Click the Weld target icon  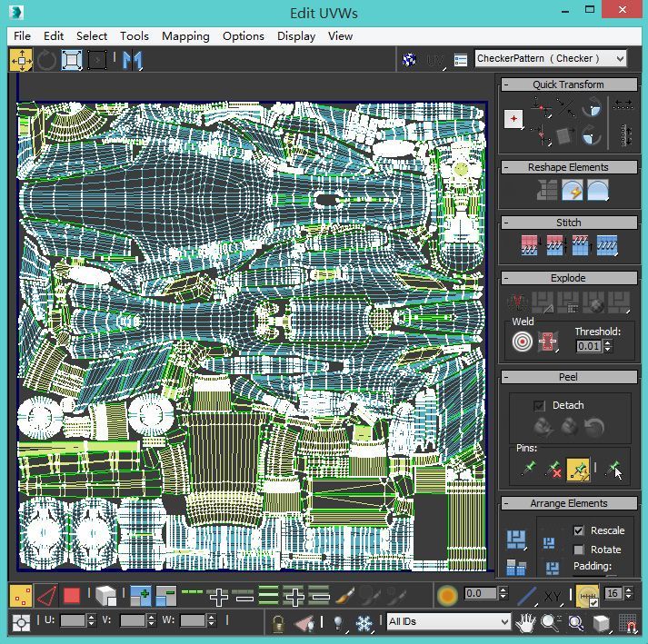(x=522, y=342)
